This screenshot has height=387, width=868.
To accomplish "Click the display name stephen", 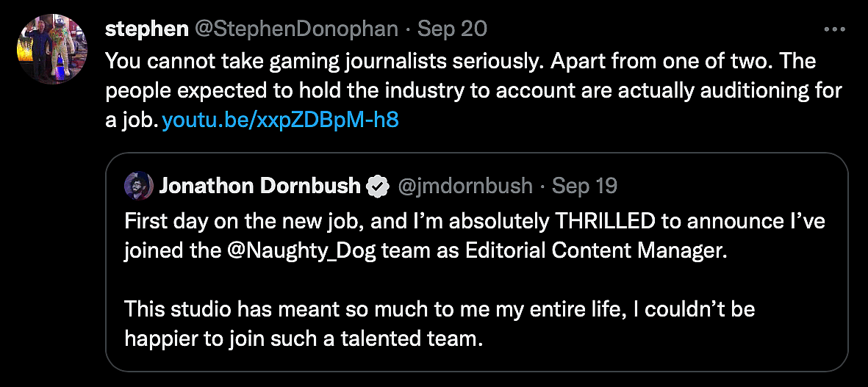I will coord(146,29).
